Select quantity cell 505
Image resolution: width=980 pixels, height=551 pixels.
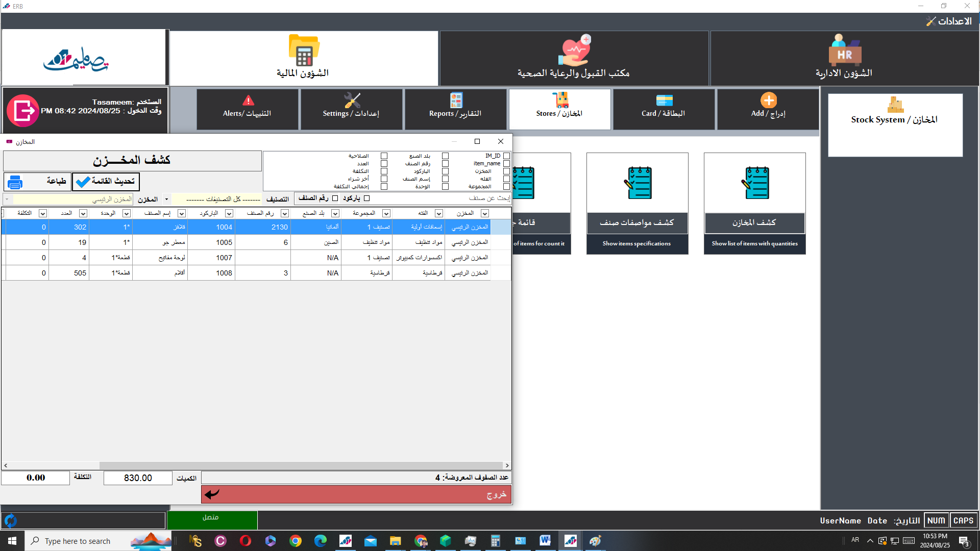pos(69,273)
